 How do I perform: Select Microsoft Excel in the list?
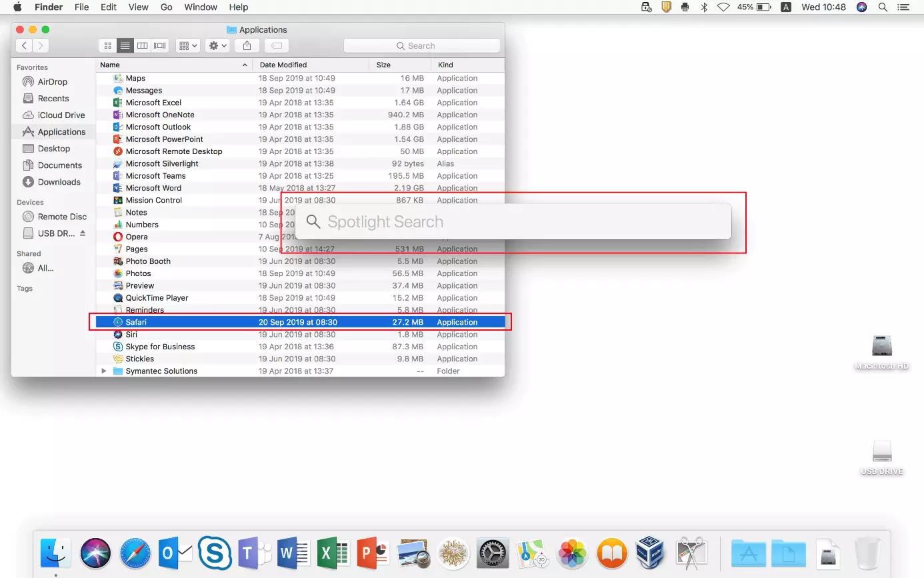tap(300, 103)
